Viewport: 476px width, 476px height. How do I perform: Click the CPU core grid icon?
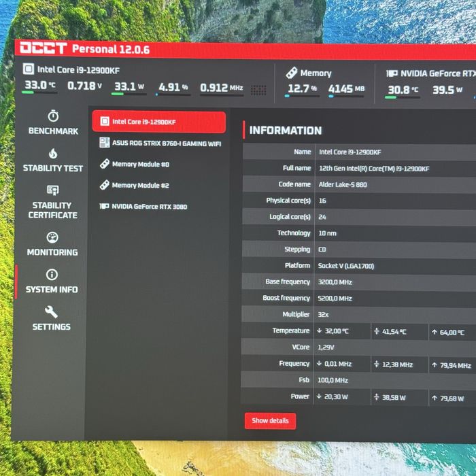(258, 90)
